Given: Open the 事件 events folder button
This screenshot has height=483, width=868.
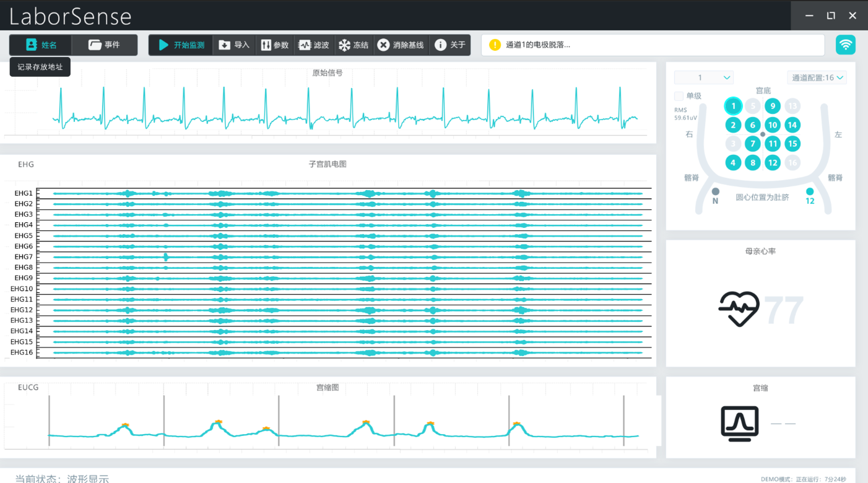Looking at the screenshot, I should click(x=105, y=45).
